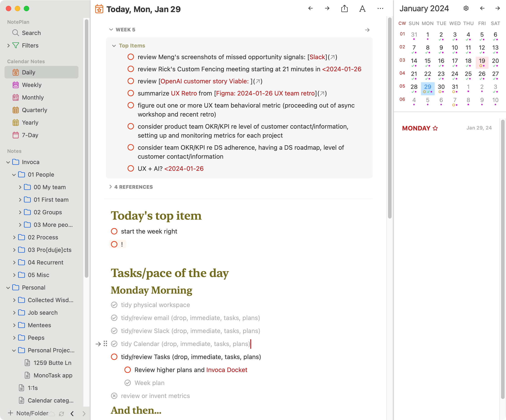Click the Search magnifier in sidebar
The image size is (506, 420).
pyautogui.click(x=16, y=33)
